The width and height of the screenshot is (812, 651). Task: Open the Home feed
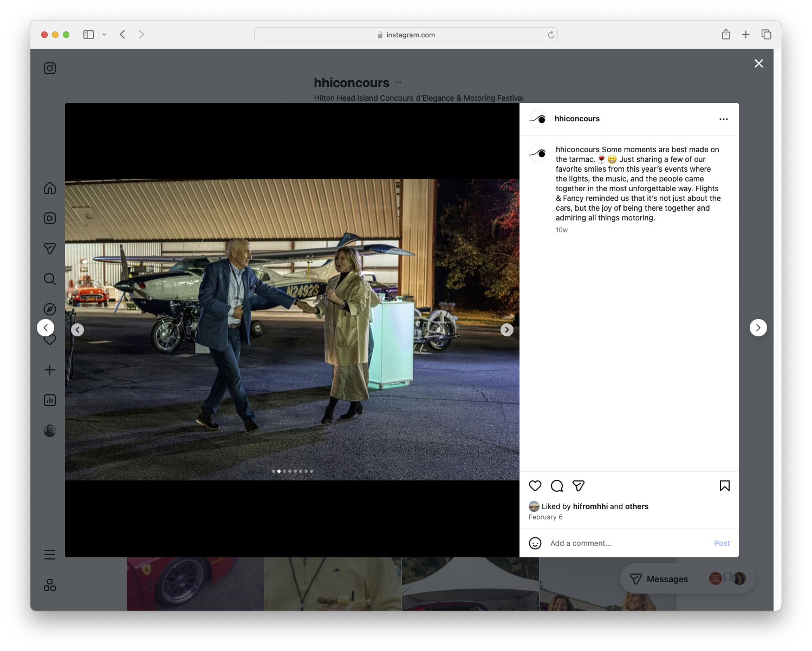pos(49,188)
